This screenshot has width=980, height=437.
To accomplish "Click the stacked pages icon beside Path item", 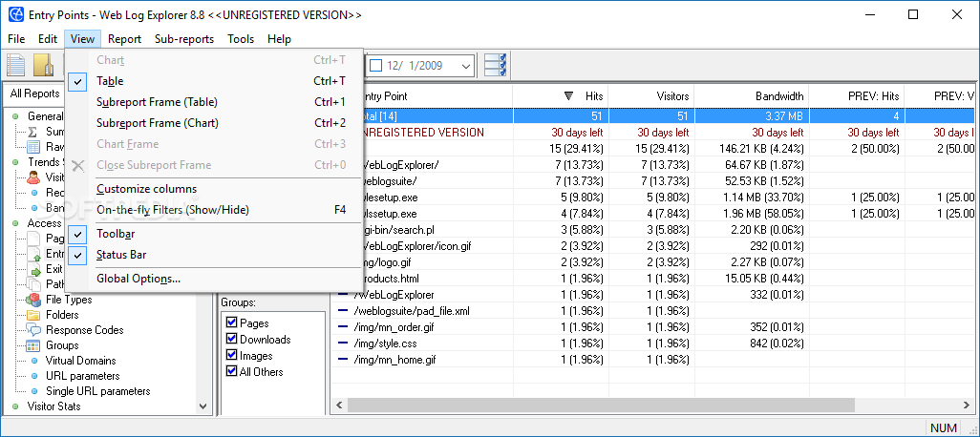I will click(34, 284).
